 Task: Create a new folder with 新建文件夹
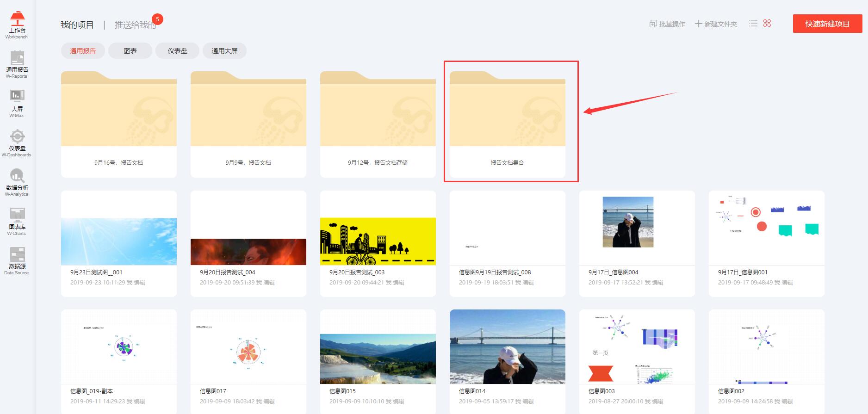click(x=716, y=24)
